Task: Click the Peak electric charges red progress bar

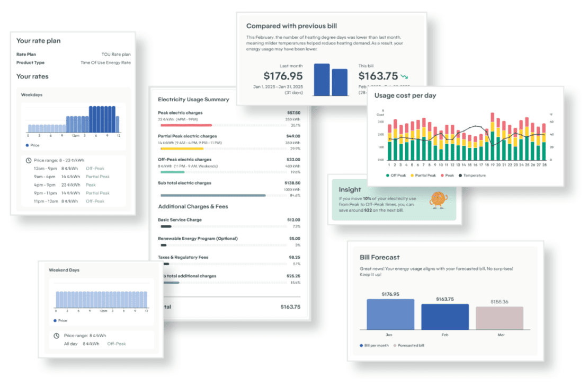Action: click(x=186, y=125)
